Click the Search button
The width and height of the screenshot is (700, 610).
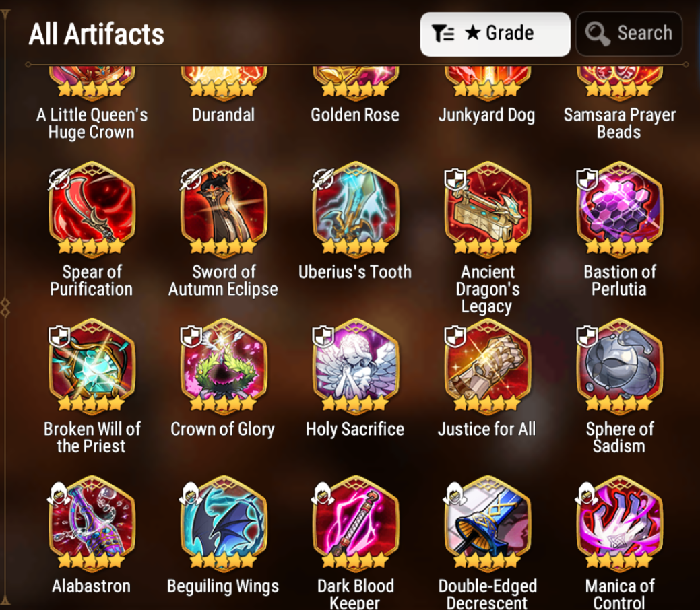point(629,34)
